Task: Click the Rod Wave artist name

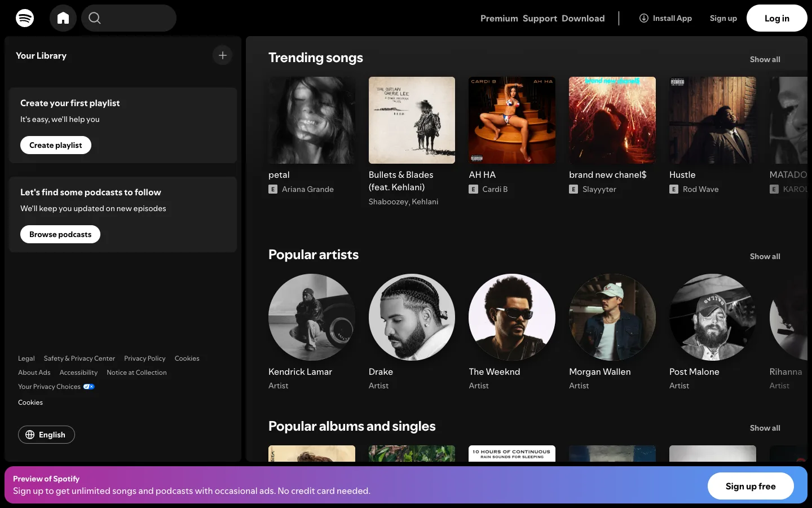Action: [700, 189]
